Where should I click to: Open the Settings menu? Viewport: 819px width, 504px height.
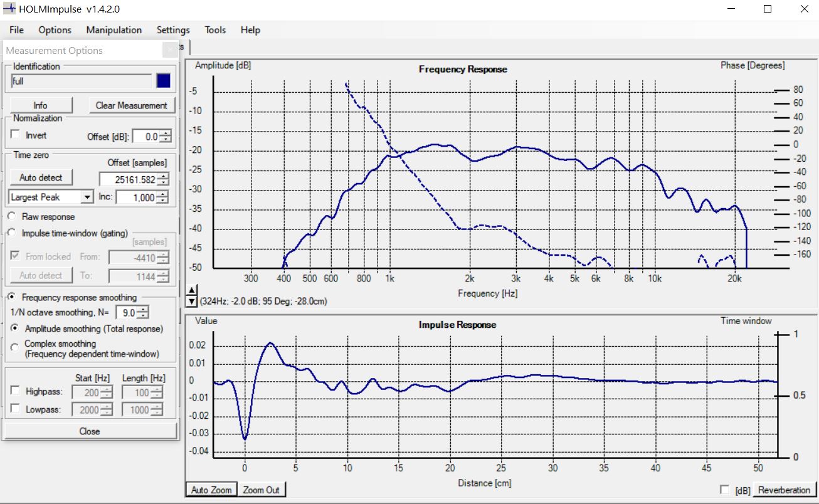[x=173, y=29]
